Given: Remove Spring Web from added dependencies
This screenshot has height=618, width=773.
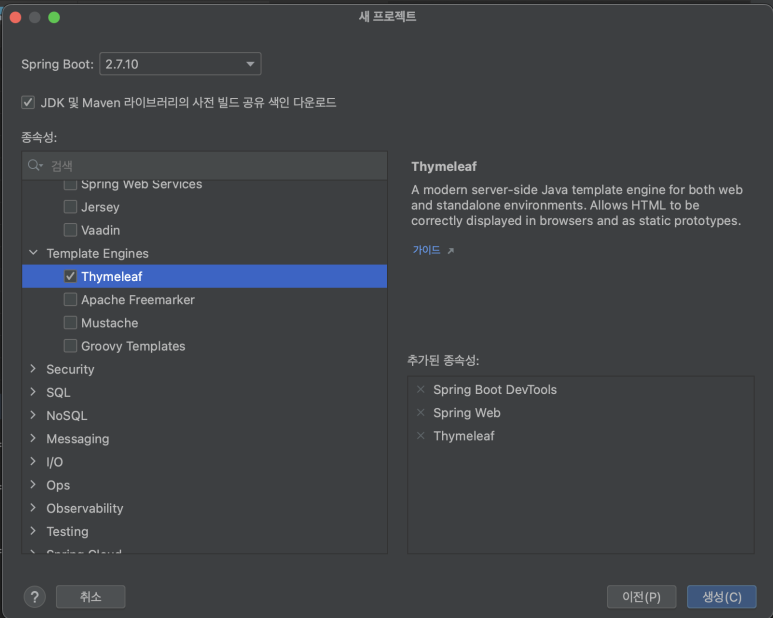Looking at the screenshot, I should click(421, 412).
